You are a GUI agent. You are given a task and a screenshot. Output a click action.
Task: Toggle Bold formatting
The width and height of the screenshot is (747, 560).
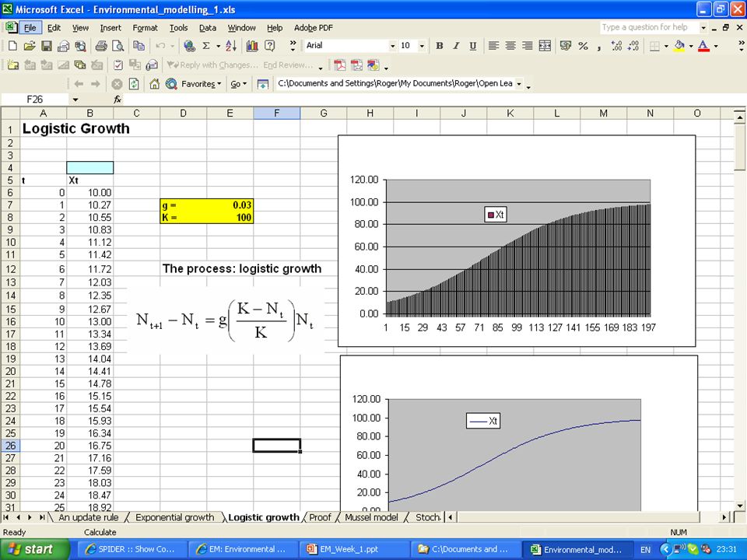point(439,46)
